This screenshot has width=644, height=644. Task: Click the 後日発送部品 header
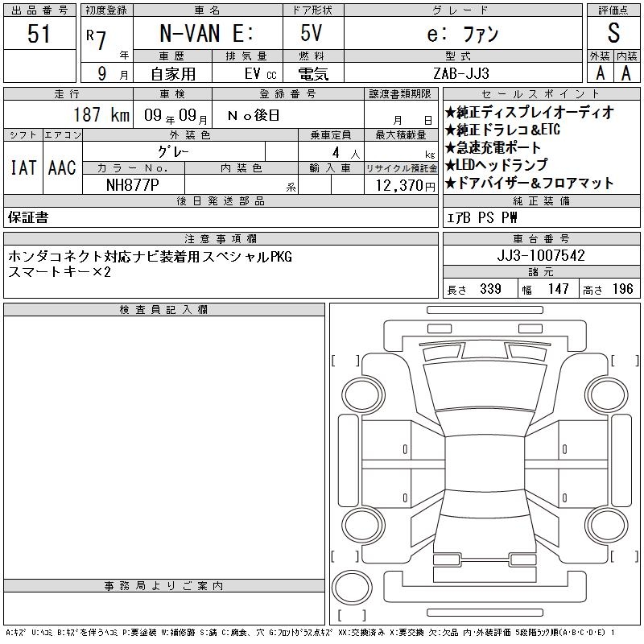coord(221,200)
